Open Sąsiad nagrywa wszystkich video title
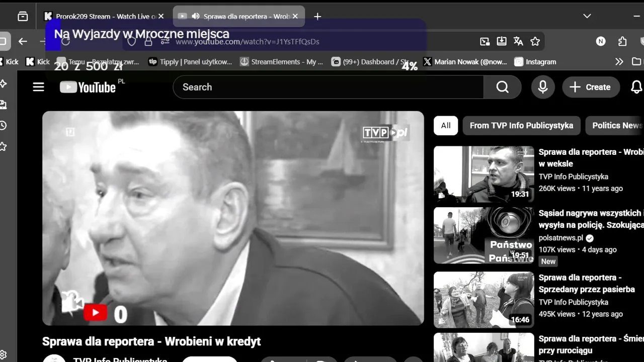 tap(591, 219)
